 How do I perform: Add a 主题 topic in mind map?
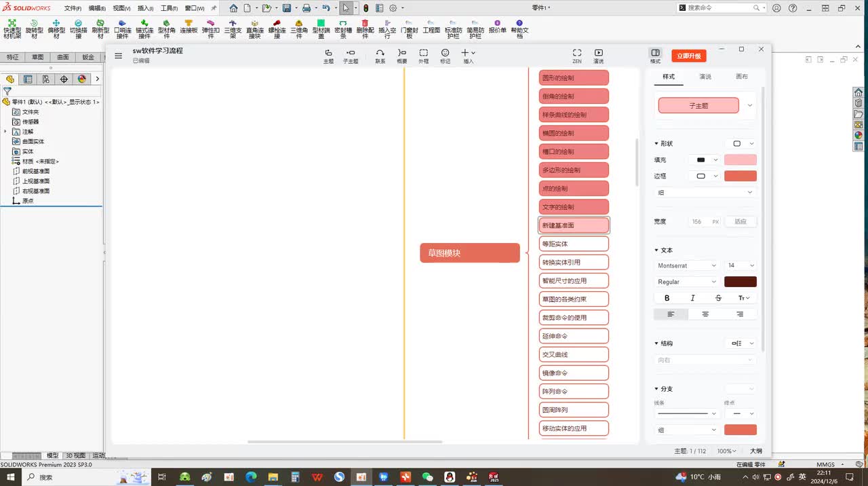tap(328, 56)
